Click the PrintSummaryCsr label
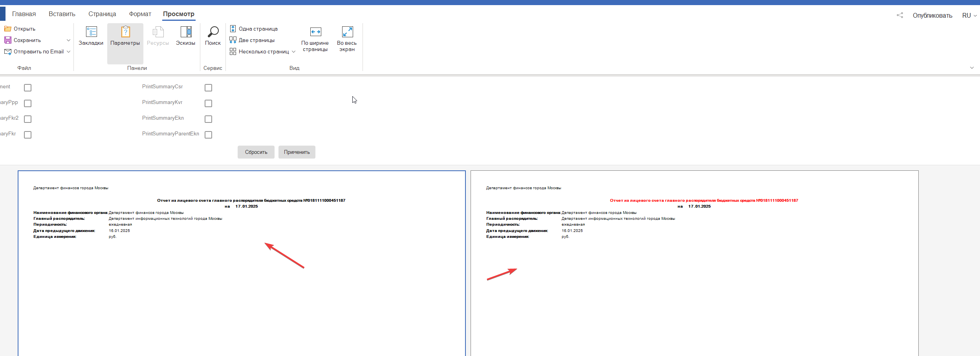Image resolution: width=980 pixels, height=356 pixels. point(163,86)
